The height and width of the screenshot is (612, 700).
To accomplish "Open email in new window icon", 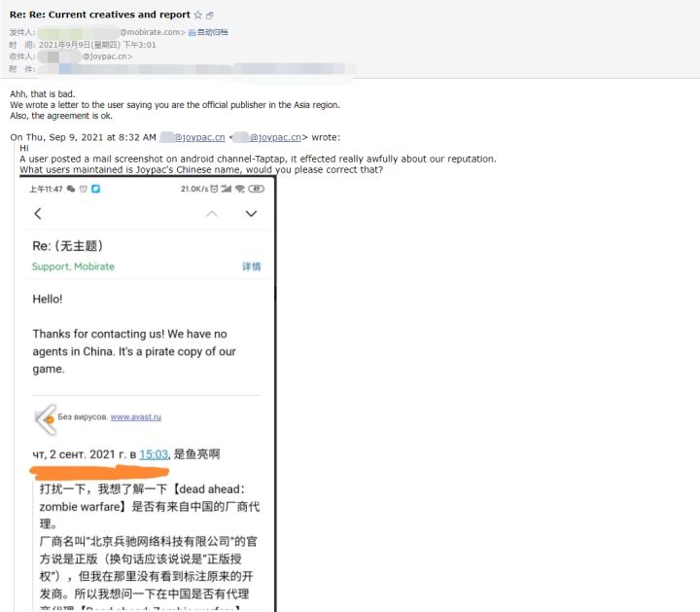I will pyautogui.click(x=210, y=16).
